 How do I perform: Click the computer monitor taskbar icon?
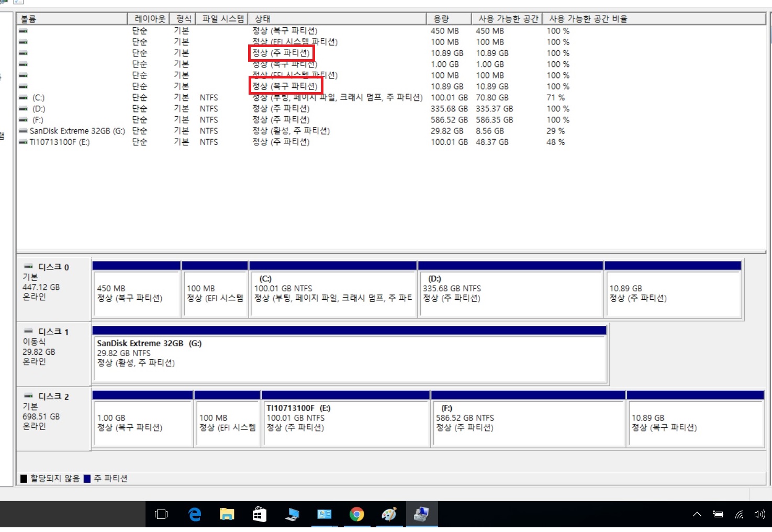pos(292,514)
